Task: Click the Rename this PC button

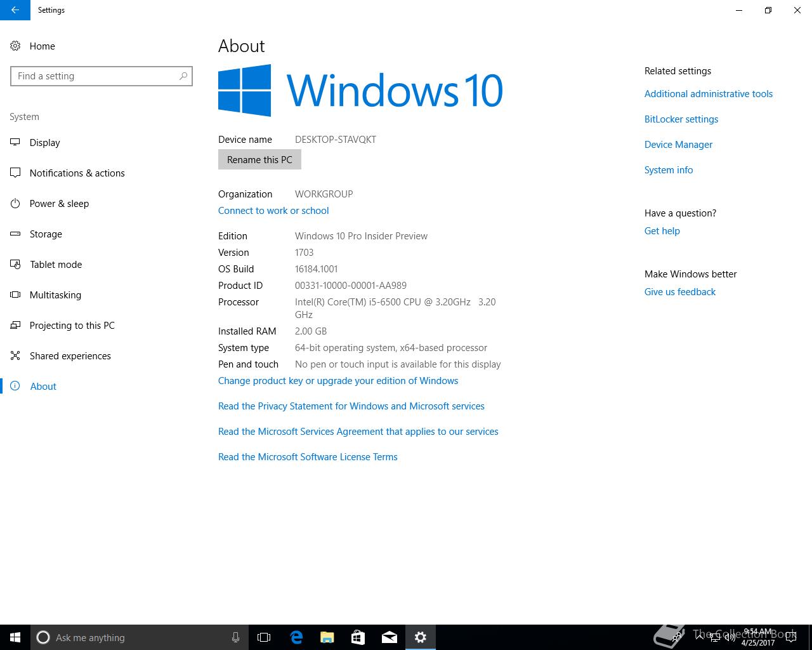Action: click(x=259, y=160)
